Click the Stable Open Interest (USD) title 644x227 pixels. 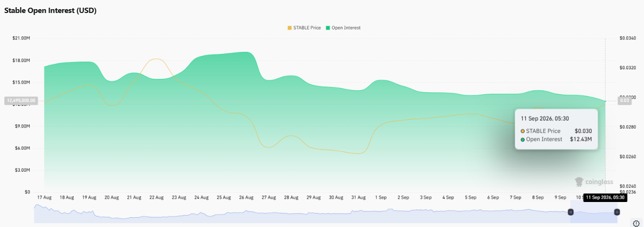coord(51,11)
